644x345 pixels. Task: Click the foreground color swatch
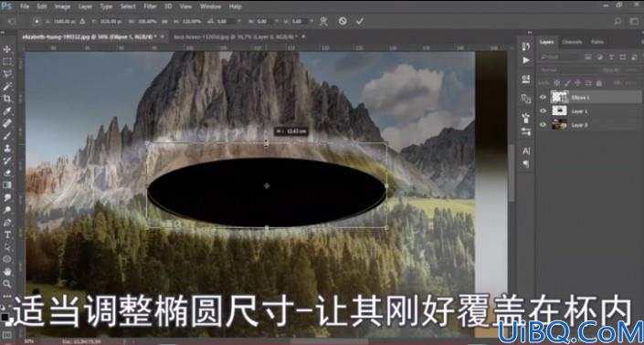click(x=5, y=317)
